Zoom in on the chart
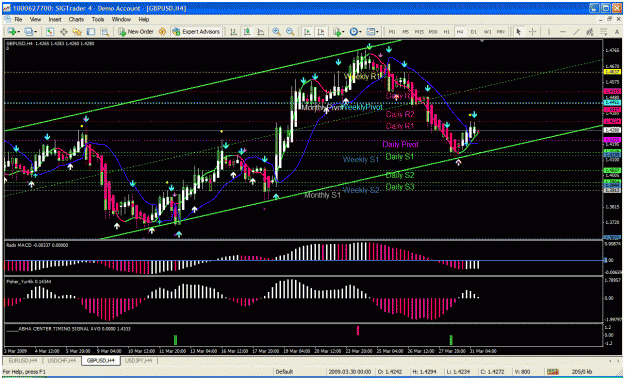The height and width of the screenshot is (378, 625). [x=276, y=32]
